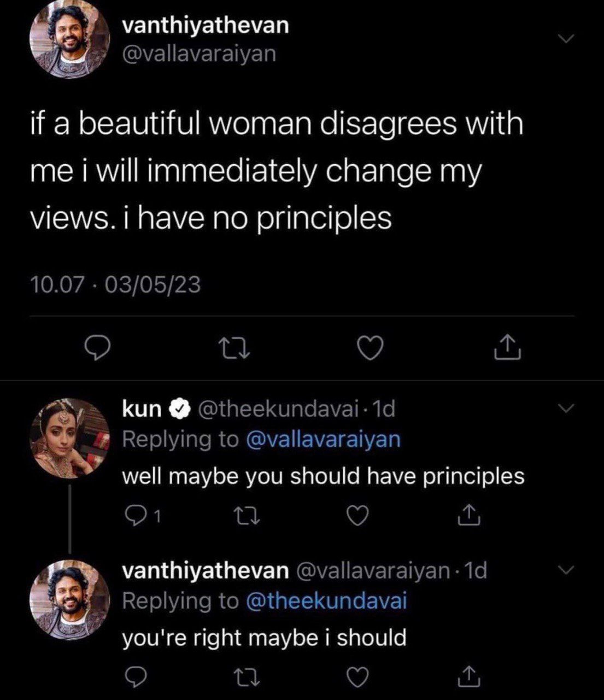The image size is (604, 700).
Task: Open replies on kun's tweet
Action: [x=134, y=515]
